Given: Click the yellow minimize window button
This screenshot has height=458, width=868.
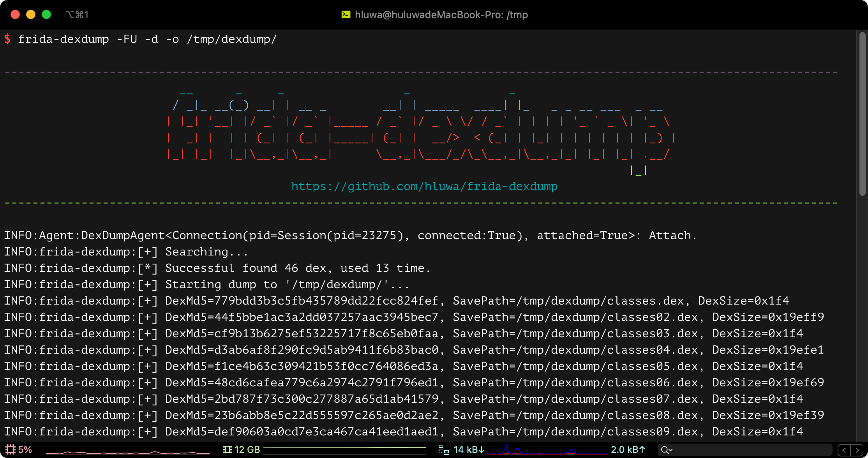Looking at the screenshot, I should tap(31, 15).
